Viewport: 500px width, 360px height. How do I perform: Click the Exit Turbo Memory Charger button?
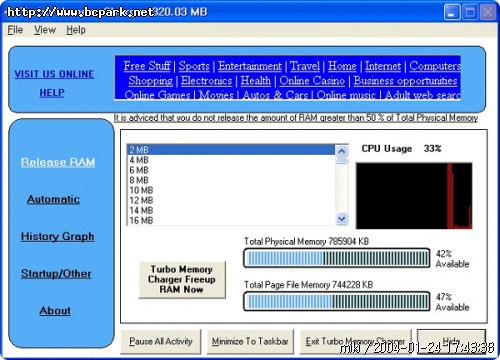click(x=355, y=342)
